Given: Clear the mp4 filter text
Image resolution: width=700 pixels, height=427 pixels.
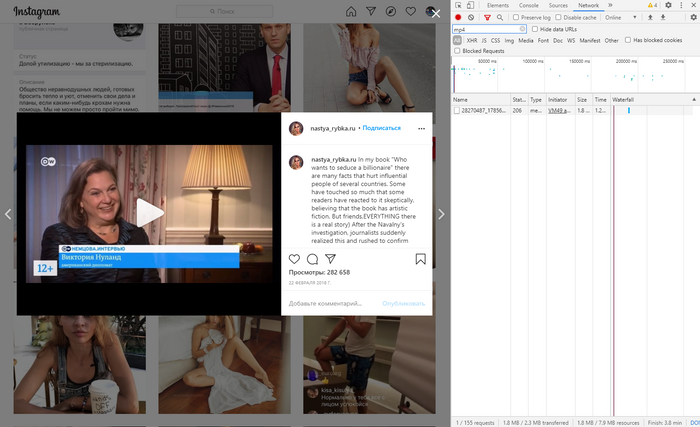Looking at the screenshot, I should pyautogui.click(x=522, y=29).
